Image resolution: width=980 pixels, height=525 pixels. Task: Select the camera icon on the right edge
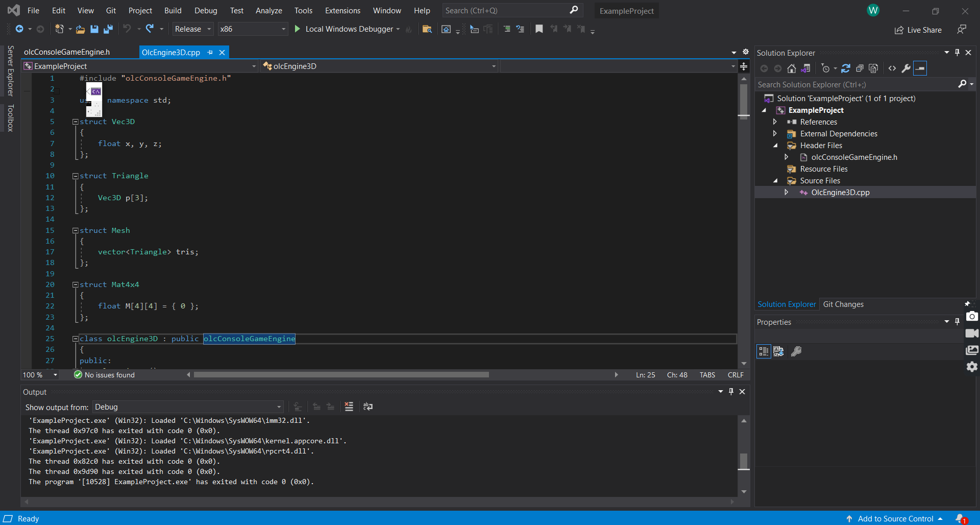coord(972,316)
